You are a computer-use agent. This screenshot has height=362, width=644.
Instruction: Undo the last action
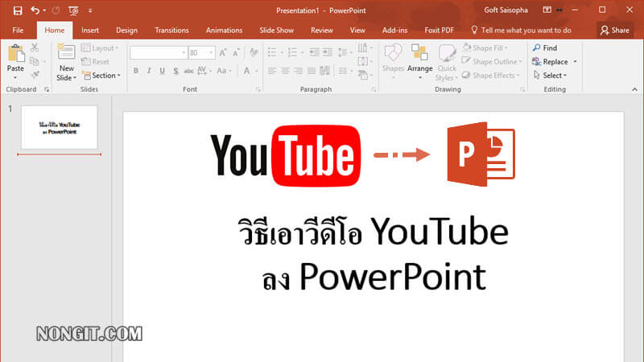pos(35,10)
